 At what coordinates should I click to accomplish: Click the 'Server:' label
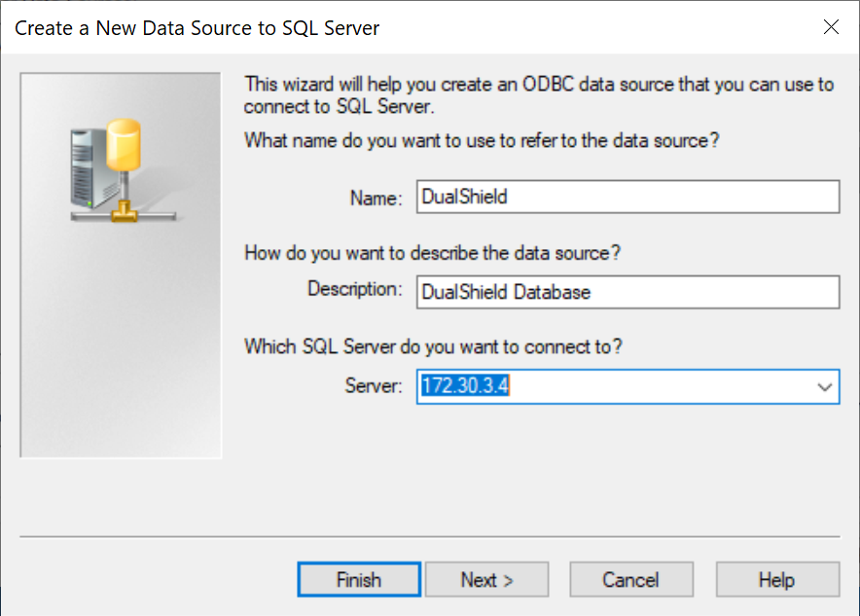click(x=373, y=386)
